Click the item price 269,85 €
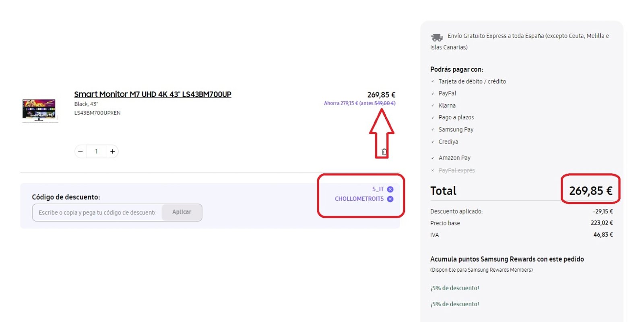Image resolution: width=644 pixels, height=322 pixels. 381,95
